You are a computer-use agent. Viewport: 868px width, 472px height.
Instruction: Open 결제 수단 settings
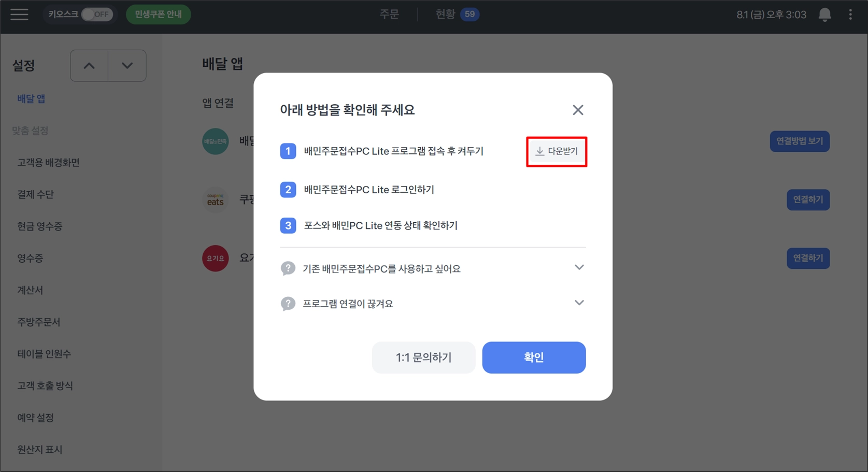[35, 194]
